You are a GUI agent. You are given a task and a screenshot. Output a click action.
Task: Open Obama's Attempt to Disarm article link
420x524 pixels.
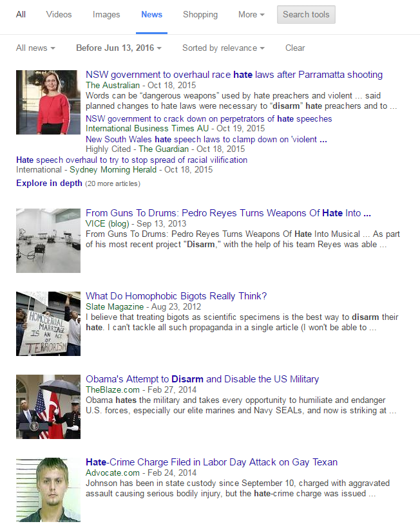pos(202,379)
